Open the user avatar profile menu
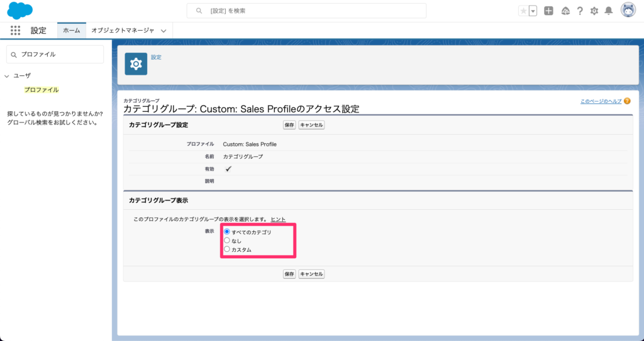644x341 pixels. 628,11
